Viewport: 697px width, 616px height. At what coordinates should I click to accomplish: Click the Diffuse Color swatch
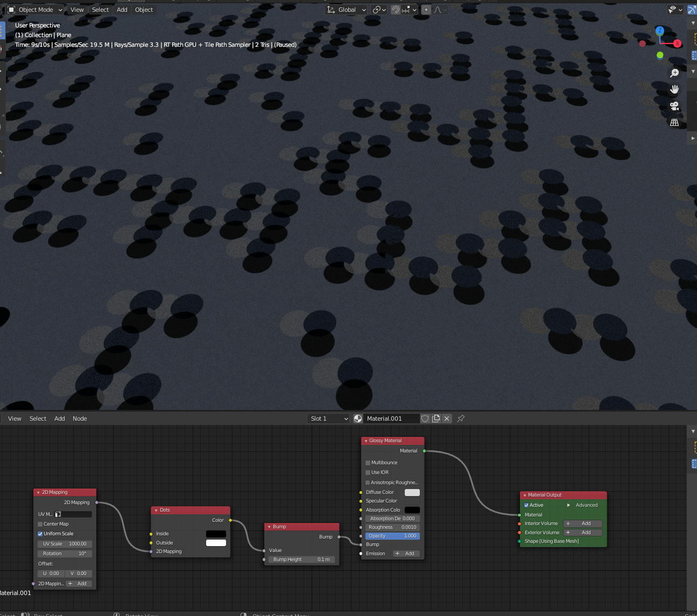point(412,492)
